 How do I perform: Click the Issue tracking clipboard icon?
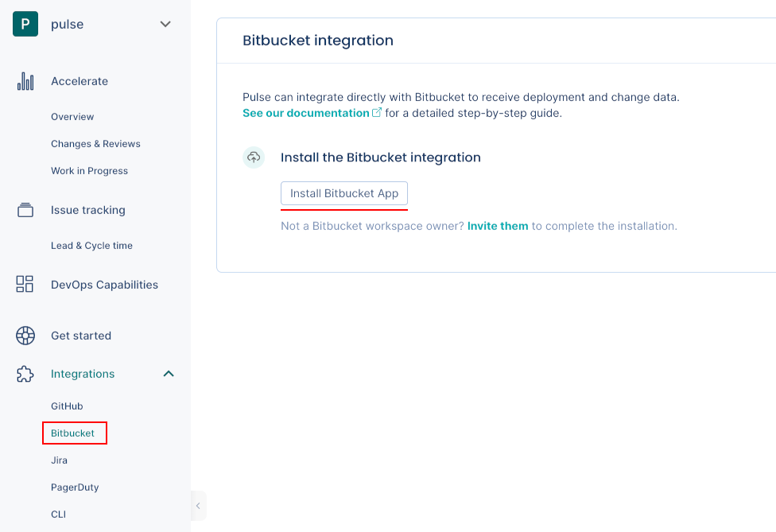click(25, 209)
